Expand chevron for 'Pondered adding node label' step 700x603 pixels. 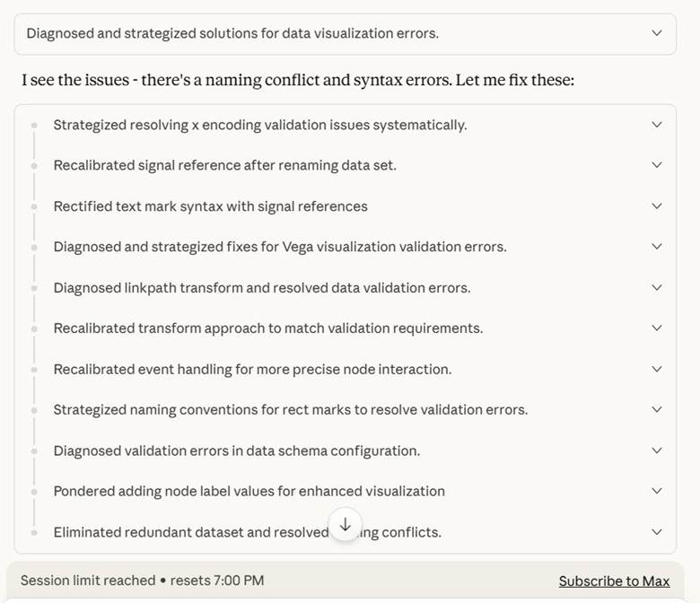pos(657,491)
